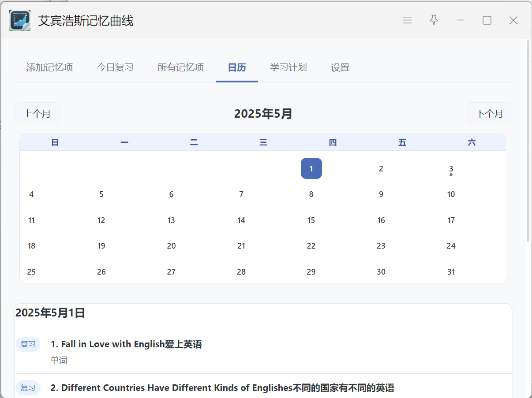Image resolution: width=532 pixels, height=398 pixels.
Task: Select date 27 in calendar
Action: (171, 272)
